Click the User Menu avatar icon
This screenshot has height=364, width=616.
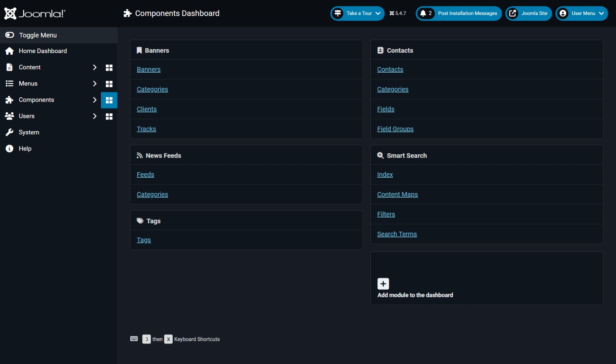[x=563, y=13]
